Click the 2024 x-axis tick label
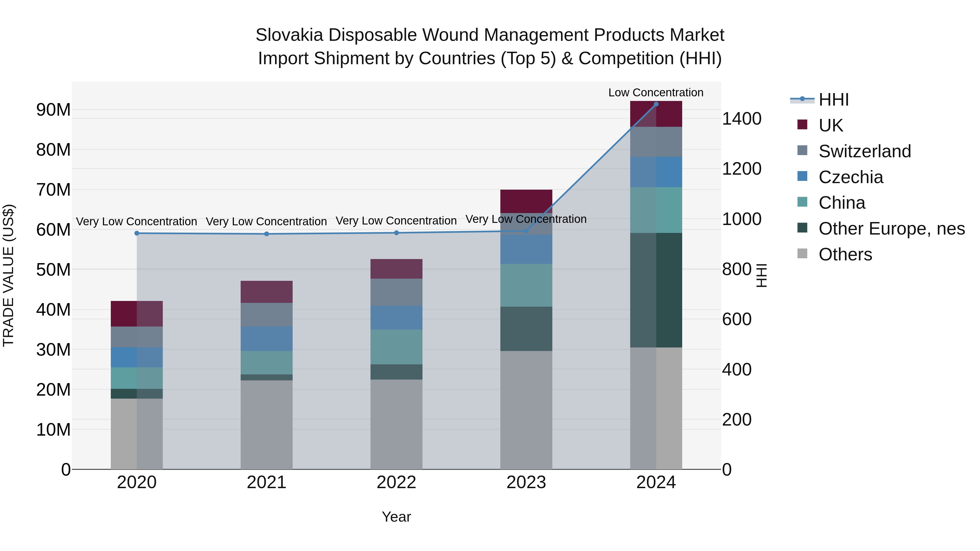 [656, 482]
